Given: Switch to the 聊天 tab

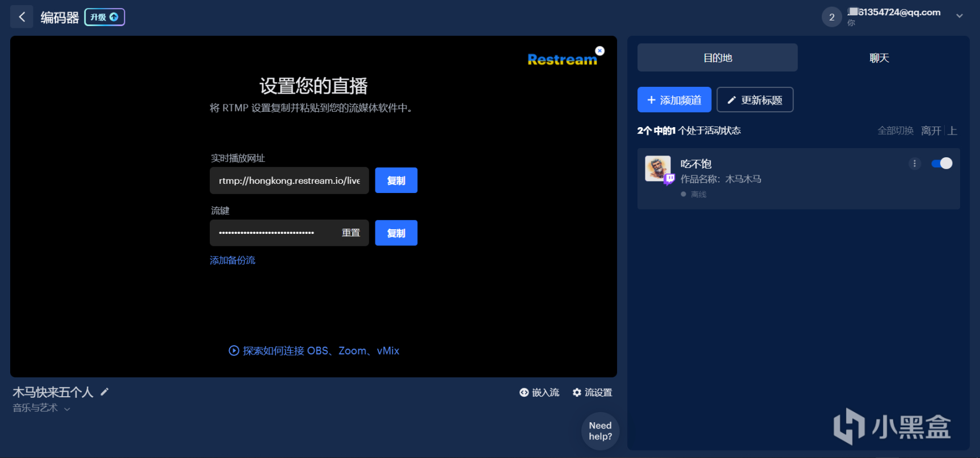Looking at the screenshot, I should pos(879,58).
